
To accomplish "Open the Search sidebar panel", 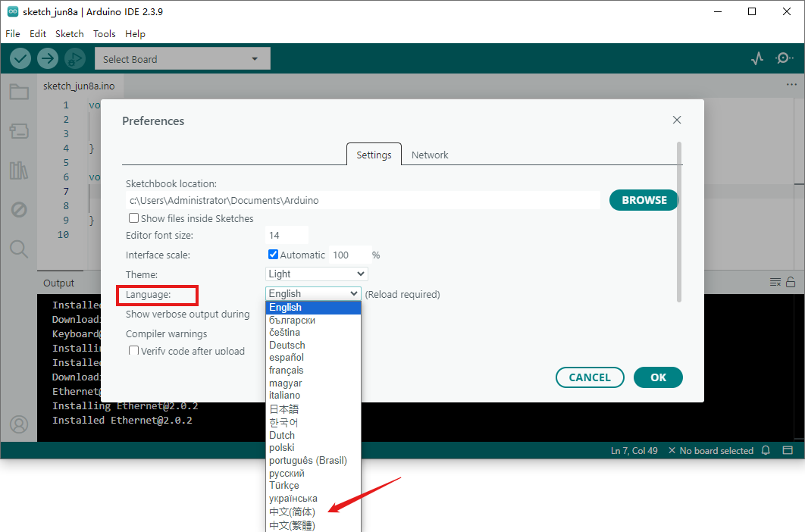I will click(19, 249).
